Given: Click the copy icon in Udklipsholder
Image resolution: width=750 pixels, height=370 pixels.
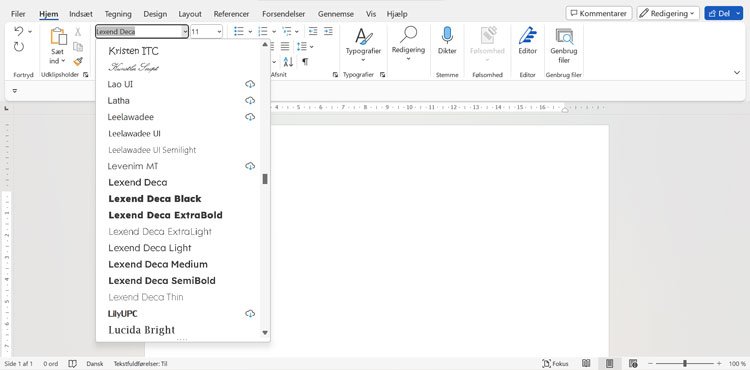Looking at the screenshot, I should coord(78,47).
